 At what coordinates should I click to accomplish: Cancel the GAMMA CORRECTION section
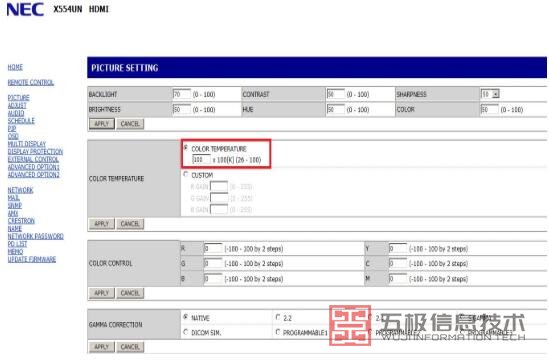coord(130,347)
